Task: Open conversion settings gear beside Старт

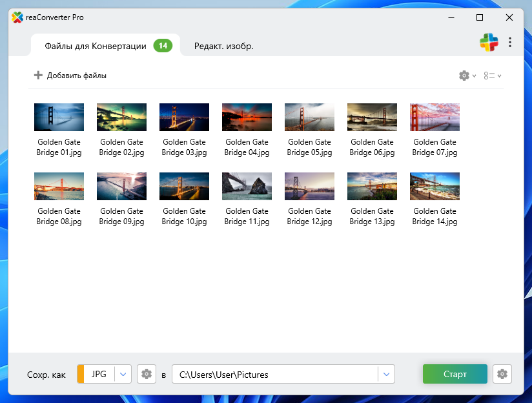Action: [x=502, y=374]
